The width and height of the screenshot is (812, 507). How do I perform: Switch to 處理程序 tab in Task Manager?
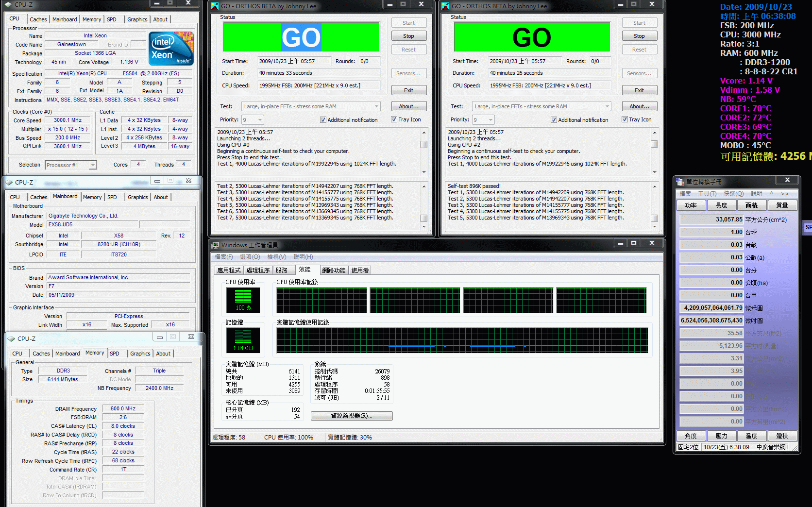pyautogui.click(x=258, y=270)
